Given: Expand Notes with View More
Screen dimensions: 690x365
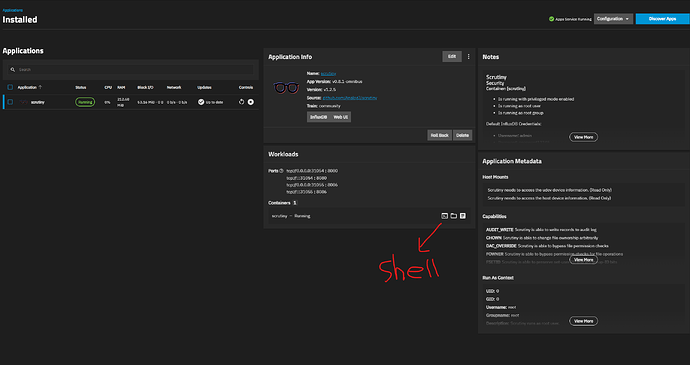Looking at the screenshot, I should pyautogui.click(x=584, y=137).
